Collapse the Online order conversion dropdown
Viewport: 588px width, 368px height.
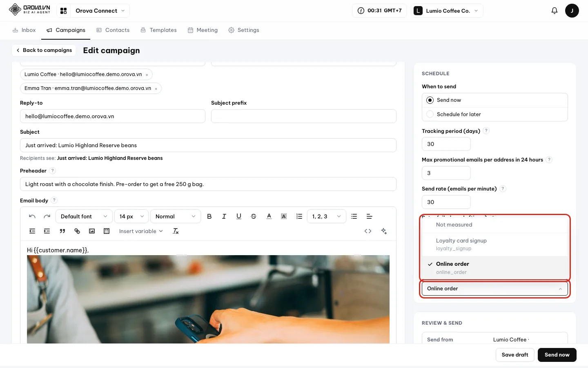494,289
